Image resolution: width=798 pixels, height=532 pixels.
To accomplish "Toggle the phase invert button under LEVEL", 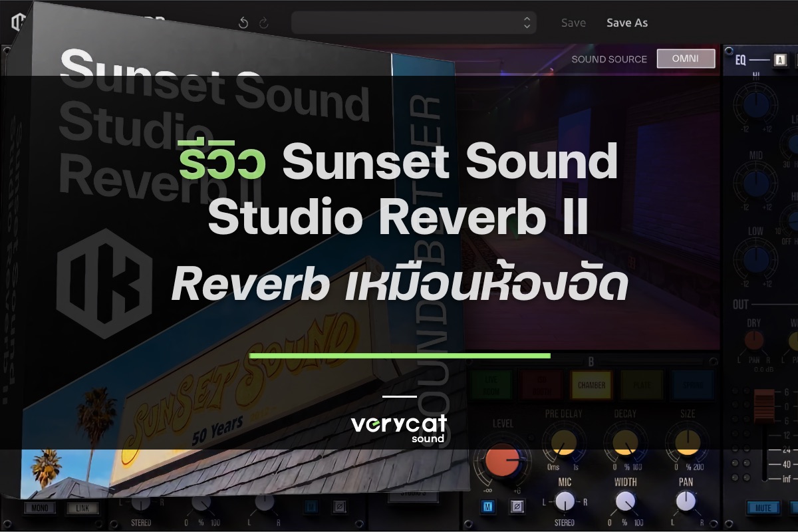I will (x=517, y=507).
